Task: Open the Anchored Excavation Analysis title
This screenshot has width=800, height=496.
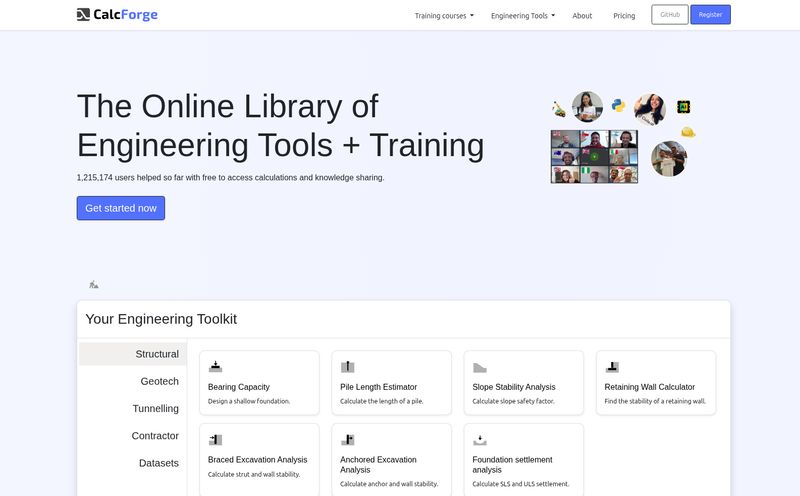Action: [x=378, y=465]
